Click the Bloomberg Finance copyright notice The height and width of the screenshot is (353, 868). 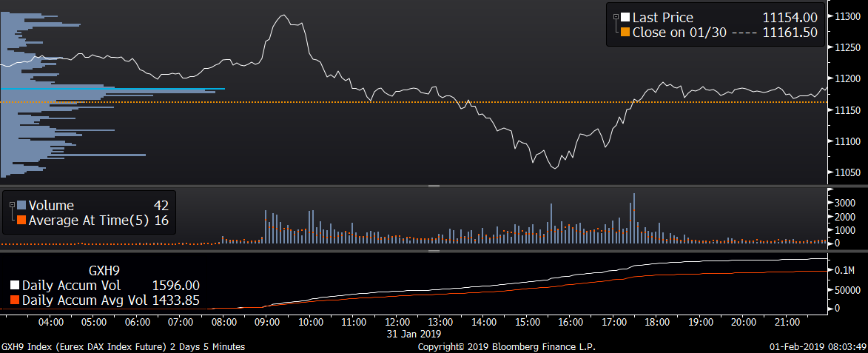click(506, 347)
